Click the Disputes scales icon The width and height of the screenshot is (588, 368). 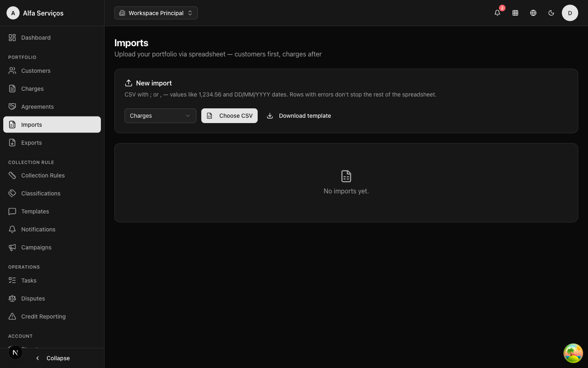click(x=12, y=298)
